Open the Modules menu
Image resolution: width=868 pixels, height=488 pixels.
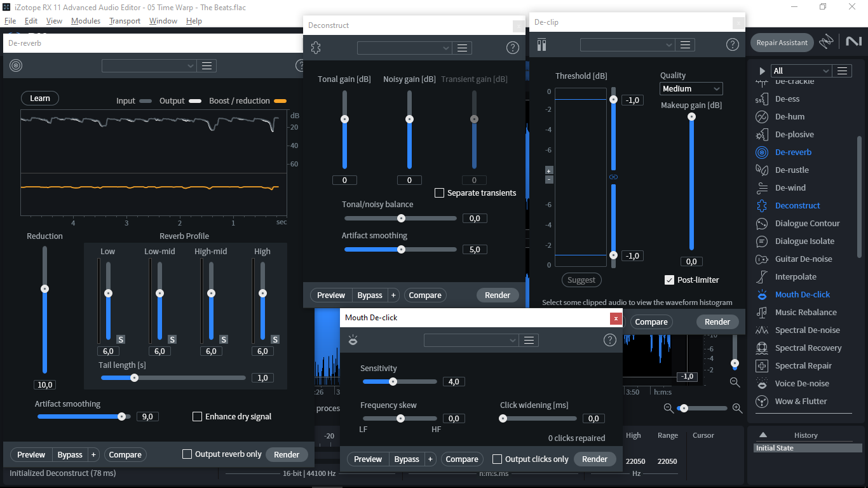coord(86,21)
